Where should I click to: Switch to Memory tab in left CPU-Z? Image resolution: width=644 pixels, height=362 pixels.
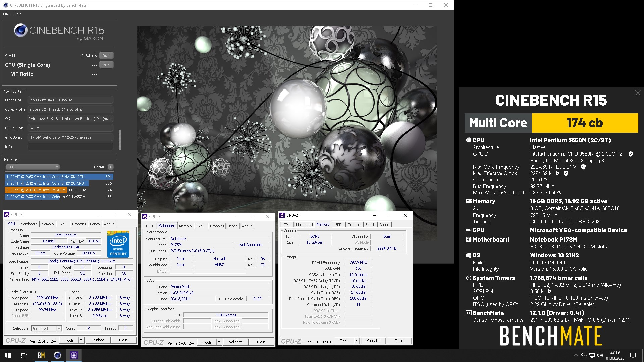click(48, 224)
